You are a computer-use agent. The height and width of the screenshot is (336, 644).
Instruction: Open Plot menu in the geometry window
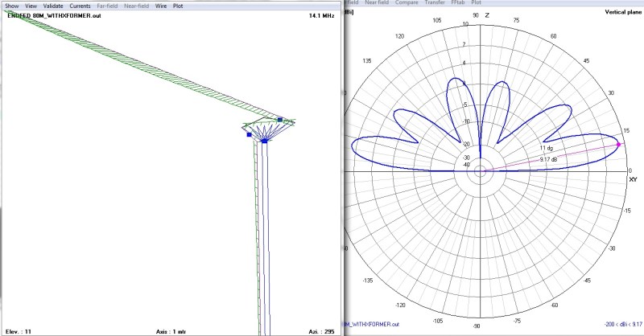(178, 6)
